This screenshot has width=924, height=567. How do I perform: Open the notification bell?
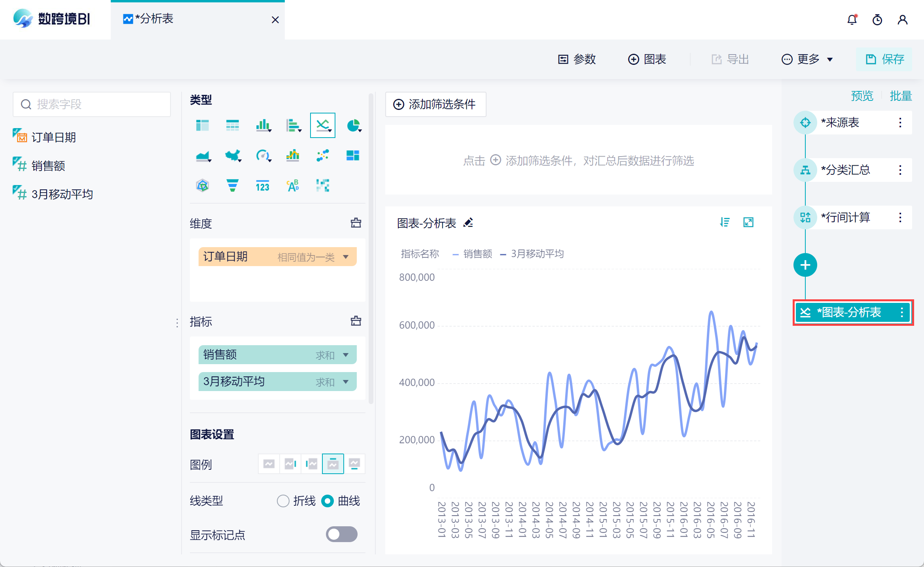pyautogui.click(x=852, y=20)
